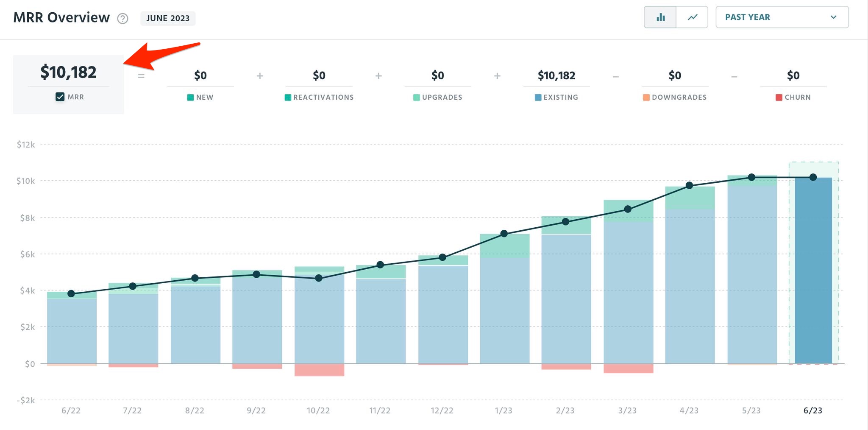Select the $10,182 MRR total value

[68, 72]
